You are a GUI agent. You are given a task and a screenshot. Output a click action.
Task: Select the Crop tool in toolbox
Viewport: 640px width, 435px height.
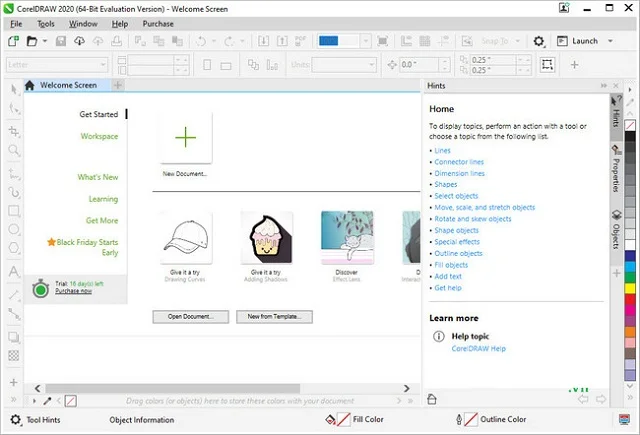[x=14, y=131]
